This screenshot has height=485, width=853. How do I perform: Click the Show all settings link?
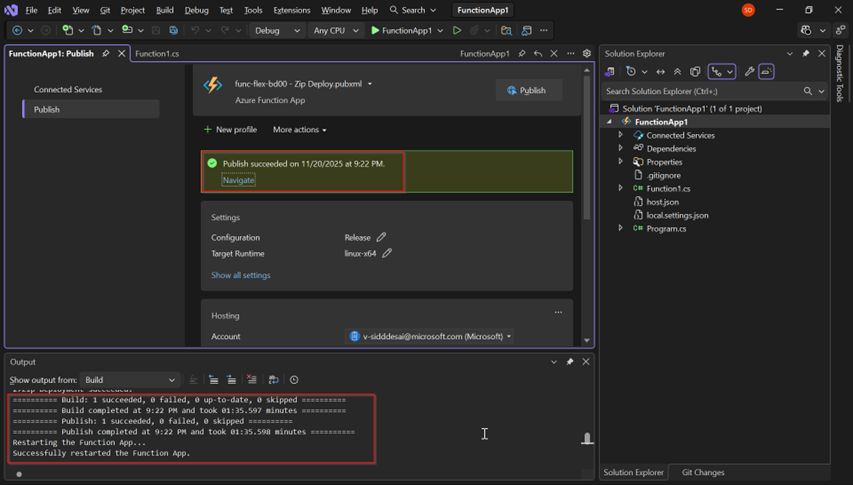(x=240, y=275)
